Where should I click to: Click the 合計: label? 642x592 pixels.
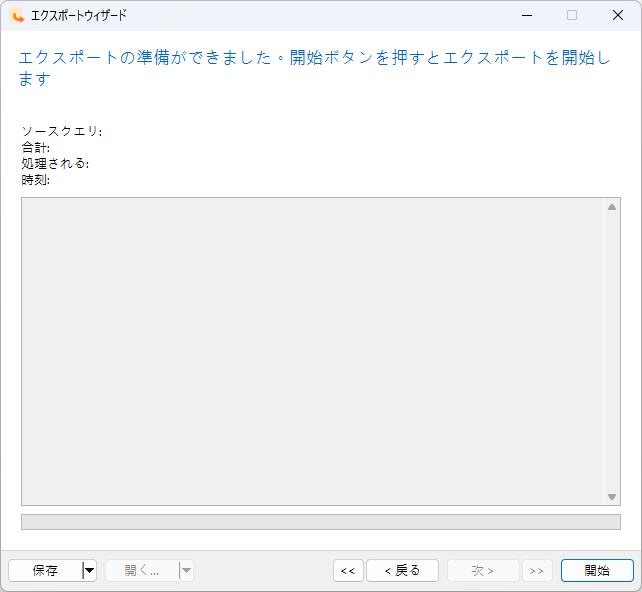[36, 147]
